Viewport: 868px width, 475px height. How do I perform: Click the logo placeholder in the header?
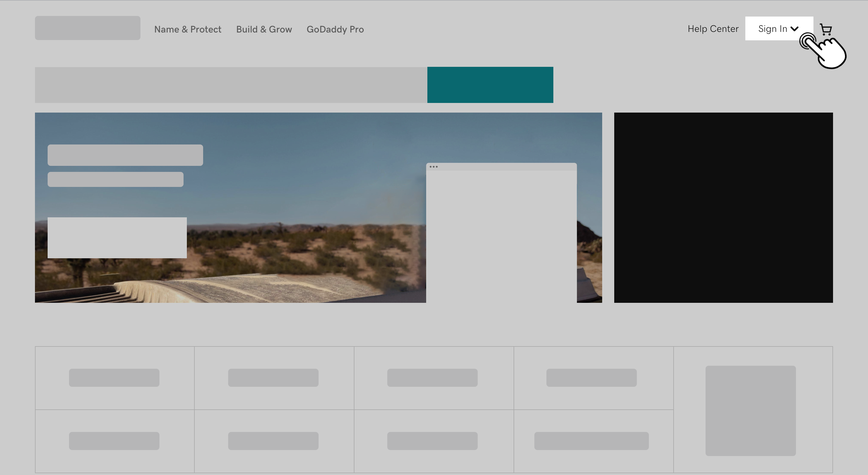click(x=88, y=28)
